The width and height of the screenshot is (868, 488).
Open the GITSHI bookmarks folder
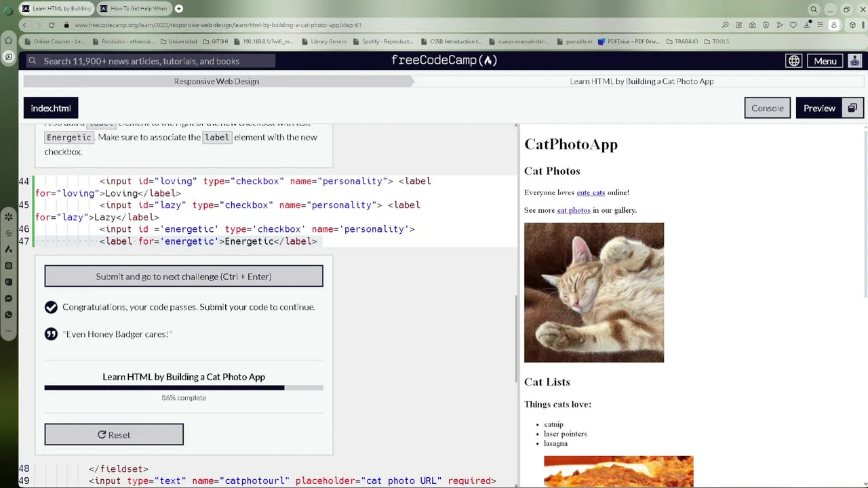[216, 41]
